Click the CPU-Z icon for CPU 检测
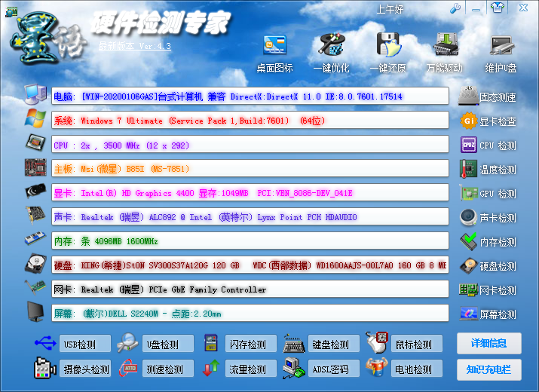The width and height of the screenshot is (539, 392). click(469, 145)
